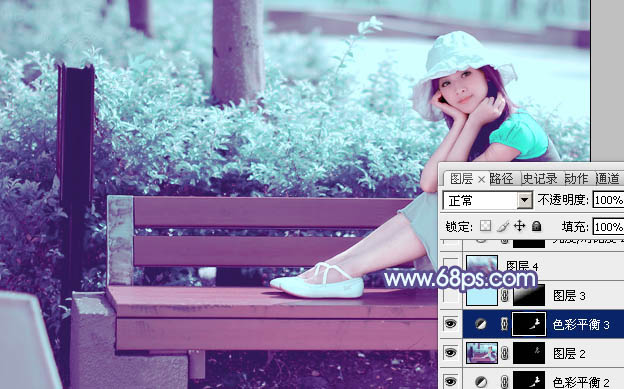Open the 动作 panel tab
The image size is (624, 389).
(576, 179)
